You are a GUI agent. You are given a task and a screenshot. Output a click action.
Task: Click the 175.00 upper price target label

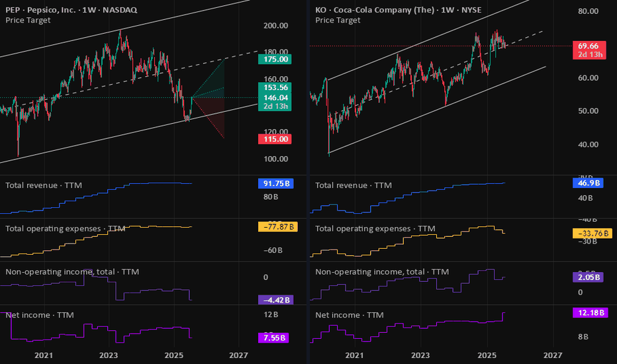tap(275, 60)
